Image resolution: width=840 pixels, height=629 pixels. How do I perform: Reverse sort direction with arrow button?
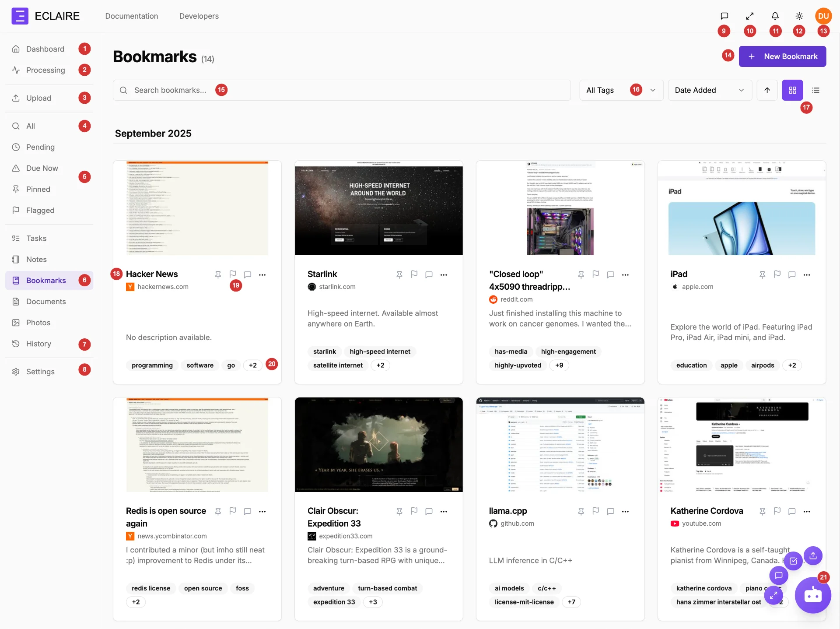[767, 90]
